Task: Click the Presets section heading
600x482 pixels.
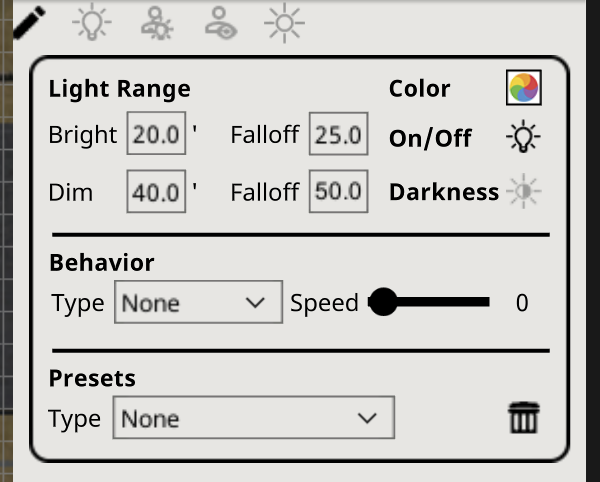Action: [92, 379]
